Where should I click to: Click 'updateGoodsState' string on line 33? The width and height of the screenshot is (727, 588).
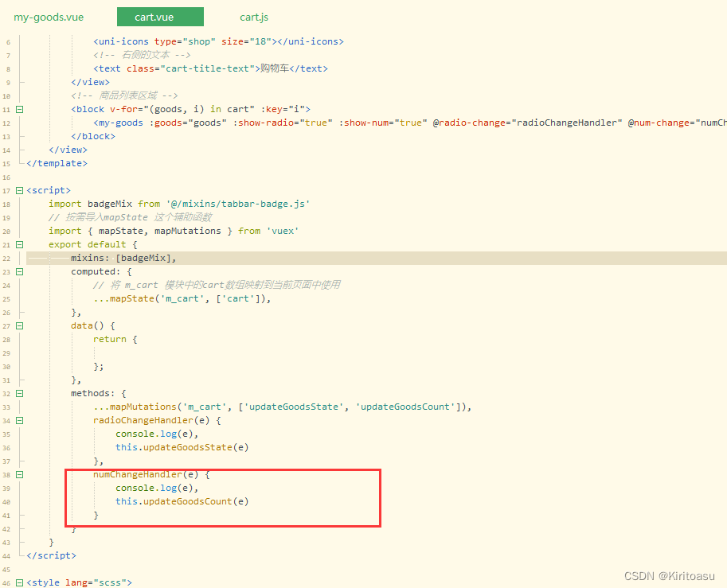tap(294, 407)
